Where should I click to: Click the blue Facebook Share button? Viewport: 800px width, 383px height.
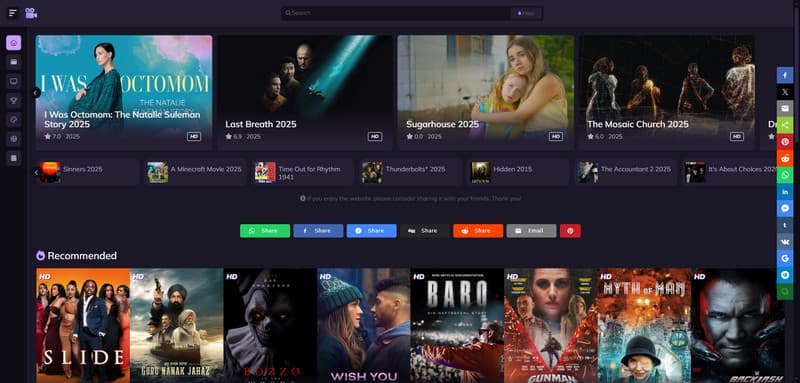[318, 231]
